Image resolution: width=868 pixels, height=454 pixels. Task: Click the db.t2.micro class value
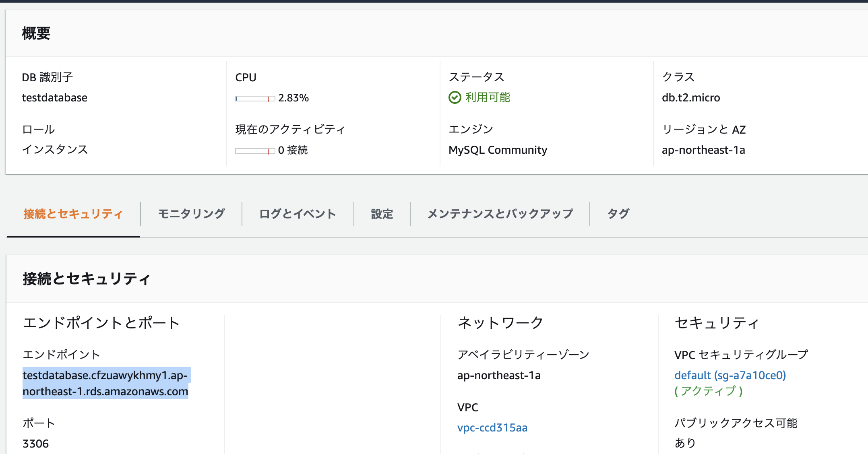(x=690, y=98)
